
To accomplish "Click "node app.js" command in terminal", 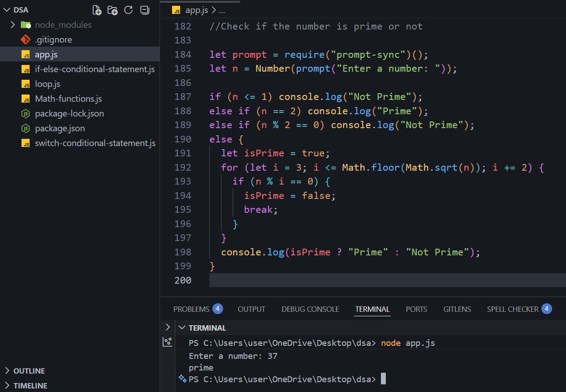I will coord(408,343).
